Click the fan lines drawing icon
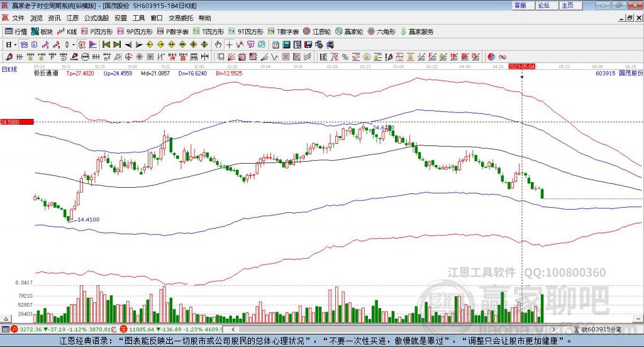644x347 pixels. click(x=231, y=57)
